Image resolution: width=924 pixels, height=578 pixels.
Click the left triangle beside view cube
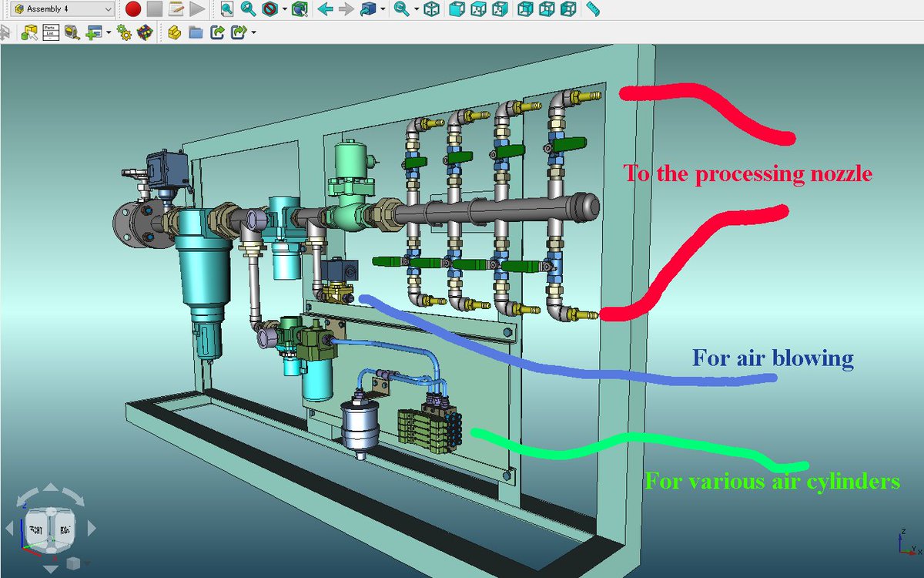point(8,529)
